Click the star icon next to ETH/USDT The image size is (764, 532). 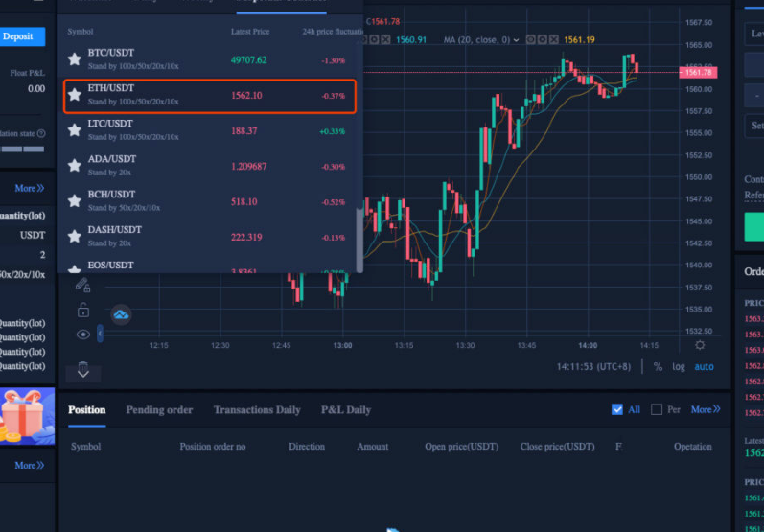[74, 95]
